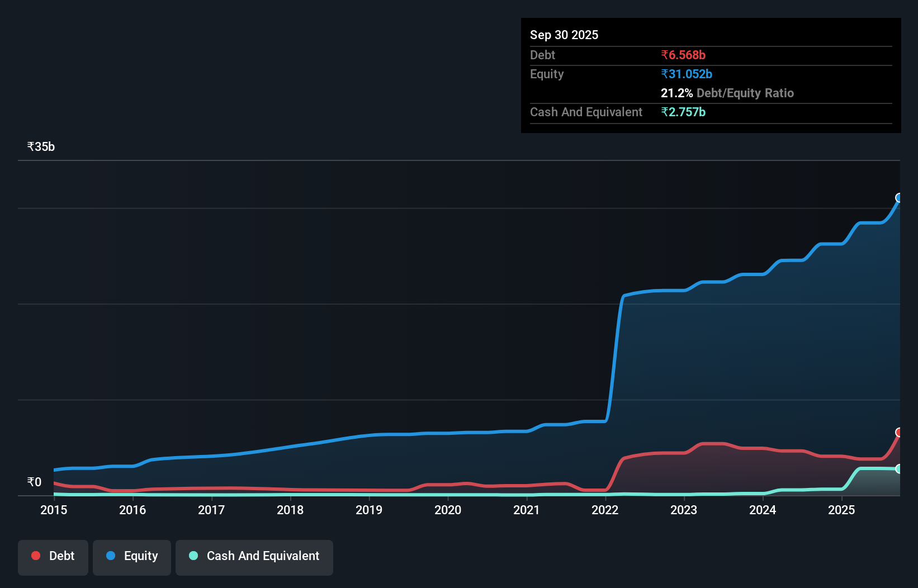Viewport: 918px width, 588px height.
Task: Click the teal Cash value ₹2.757b
Action: click(x=684, y=112)
